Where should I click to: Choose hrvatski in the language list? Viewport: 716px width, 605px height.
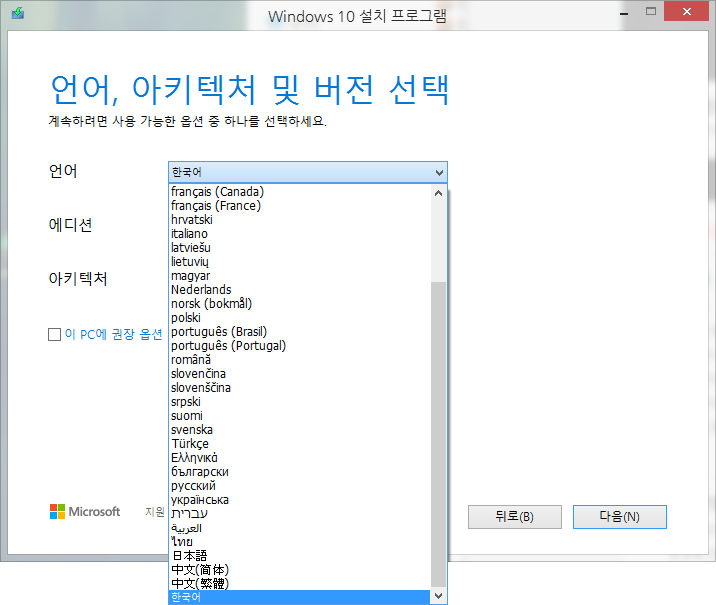300,220
